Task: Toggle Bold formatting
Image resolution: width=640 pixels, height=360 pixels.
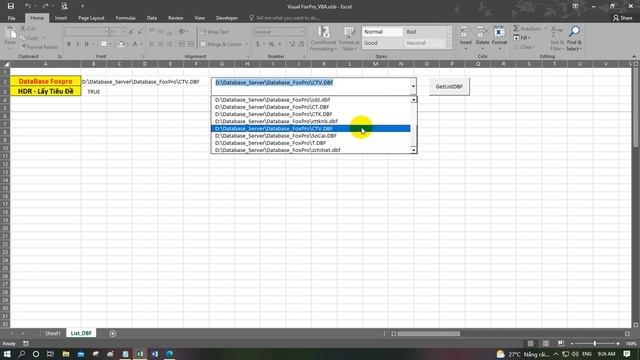Action: (69, 44)
